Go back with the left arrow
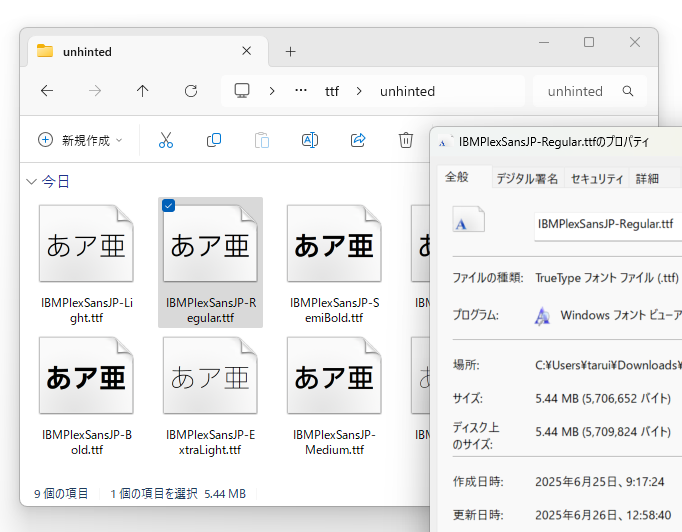Image resolution: width=682 pixels, height=532 pixels. (x=47, y=91)
